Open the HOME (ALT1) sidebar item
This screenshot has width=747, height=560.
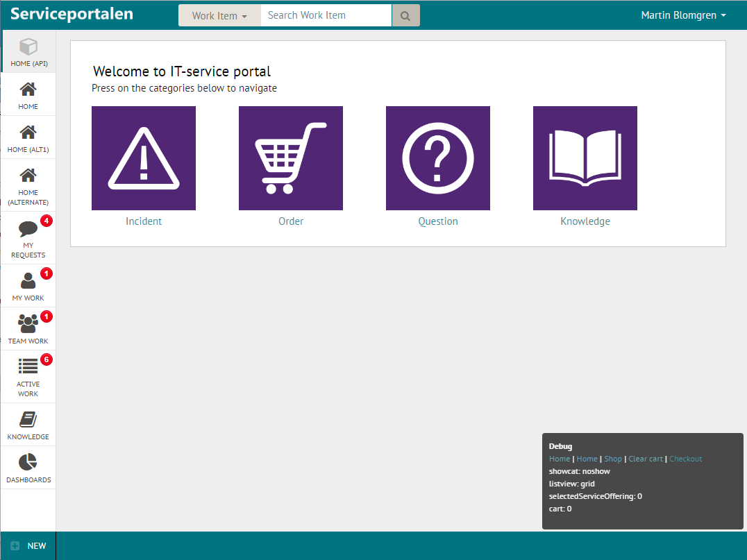(28, 137)
